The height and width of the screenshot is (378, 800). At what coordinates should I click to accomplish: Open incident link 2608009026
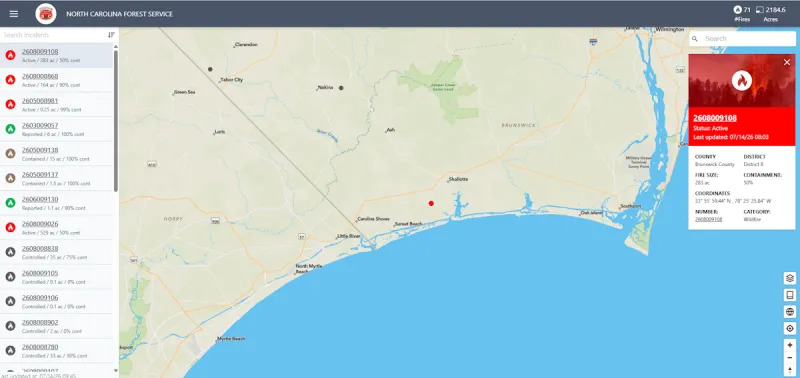[x=40, y=224]
